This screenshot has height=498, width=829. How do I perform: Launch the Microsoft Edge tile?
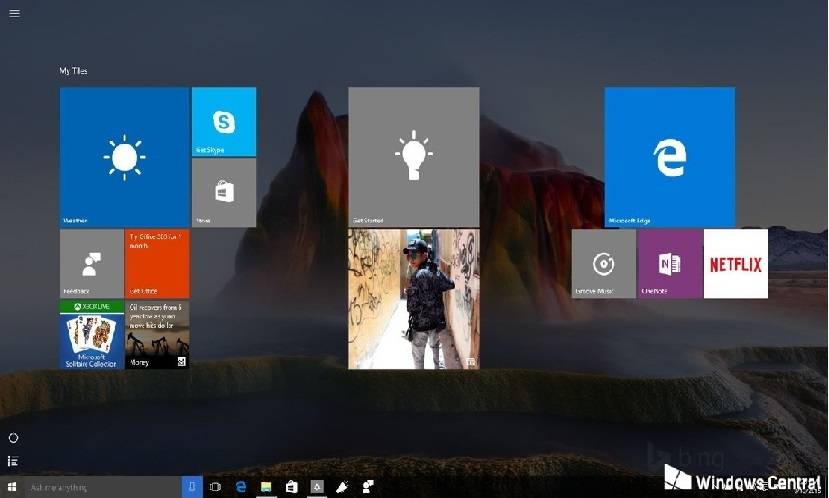pos(669,157)
